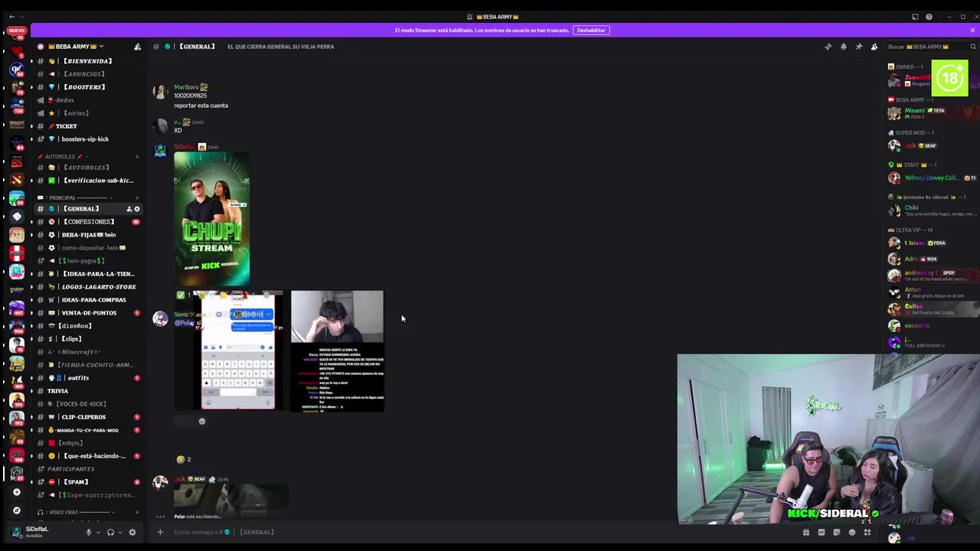
Task: Open the inbox icon in title bar
Action: click(x=915, y=17)
